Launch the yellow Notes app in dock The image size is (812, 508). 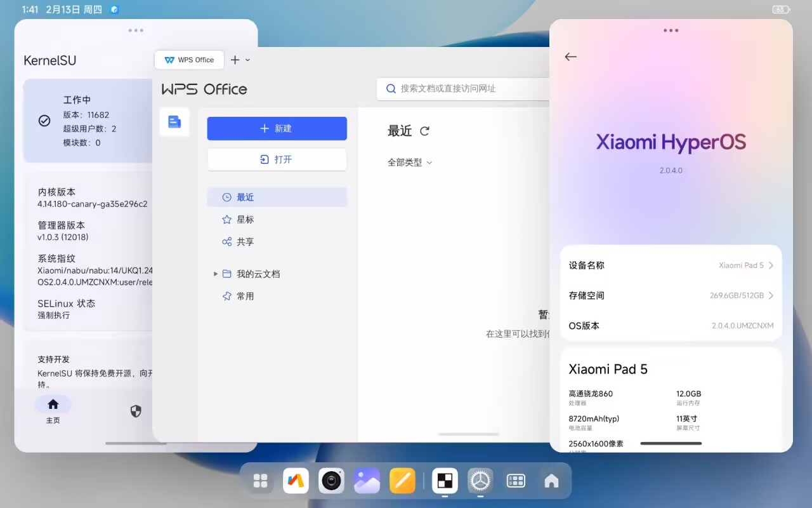[402, 481]
